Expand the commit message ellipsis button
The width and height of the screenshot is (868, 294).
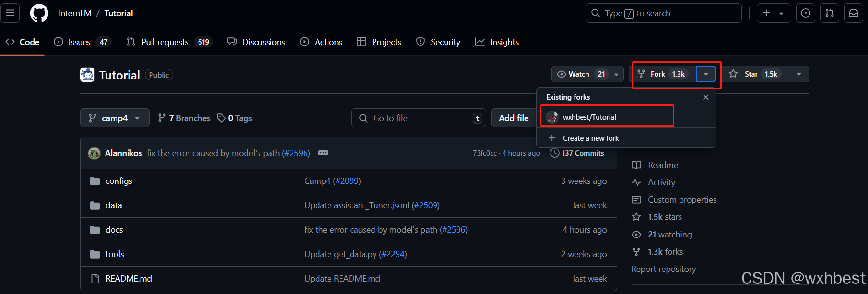coord(323,153)
